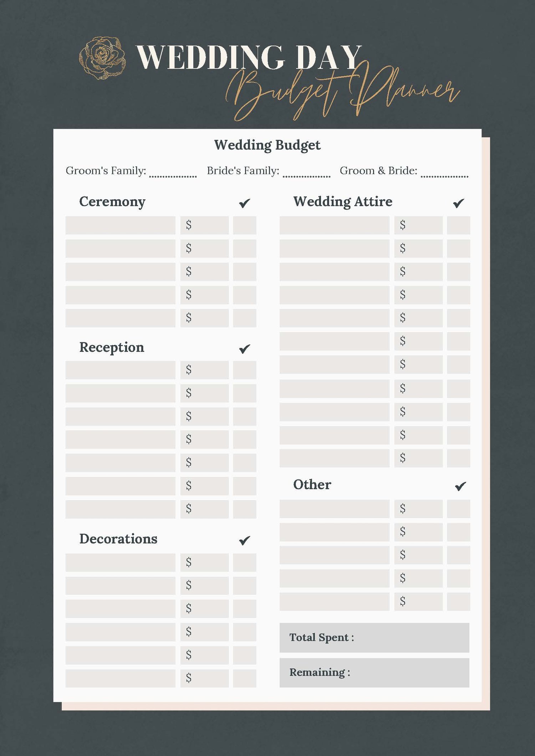Tick the first Other section checkbox
Viewport: 535px width, 756px height.
coord(459,509)
